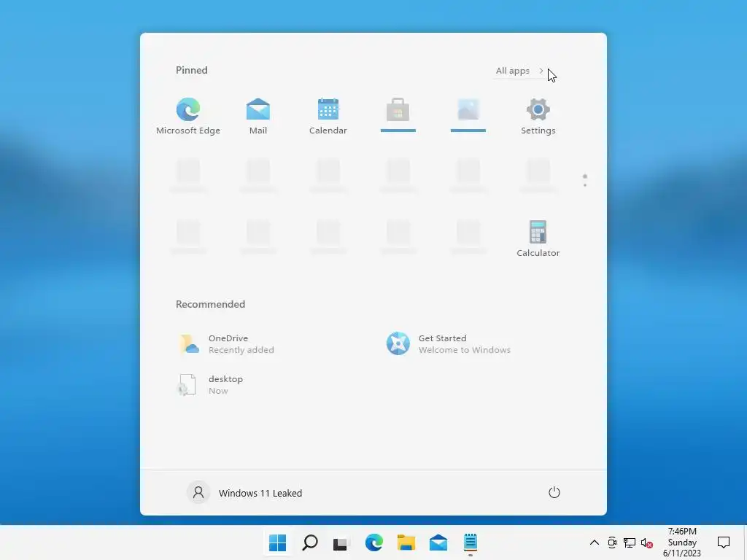Launch the pinned Calculator app
The width and height of the screenshot is (747, 560).
[x=538, y=239]
